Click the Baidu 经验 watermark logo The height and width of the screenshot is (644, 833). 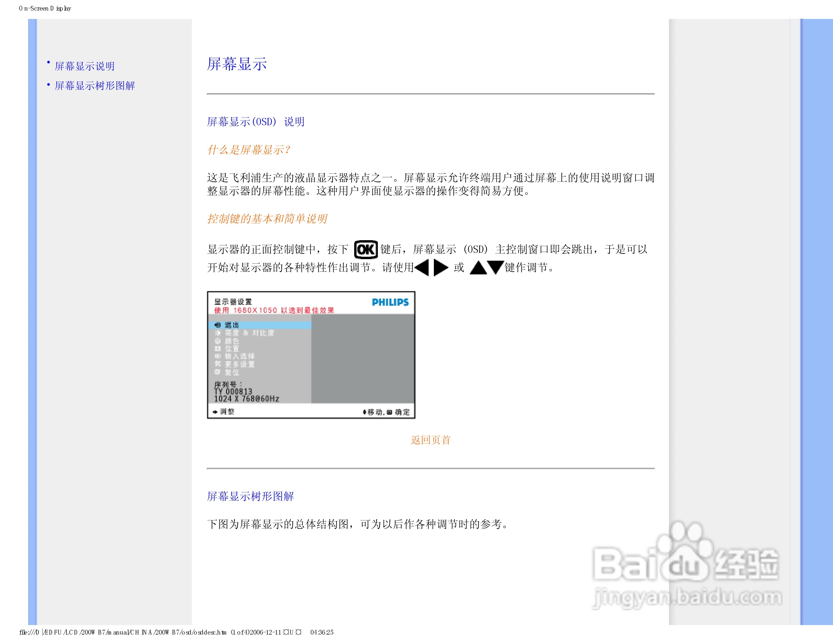[x=685, y=565]
